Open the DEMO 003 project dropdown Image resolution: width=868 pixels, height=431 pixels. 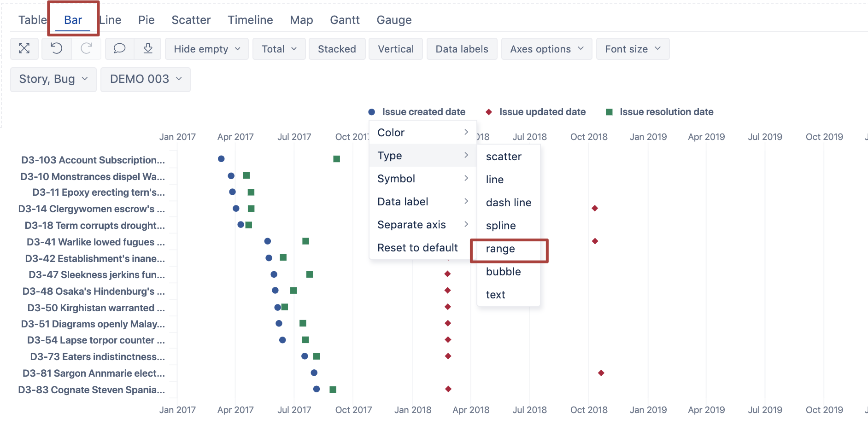click(x=146, y=79)
